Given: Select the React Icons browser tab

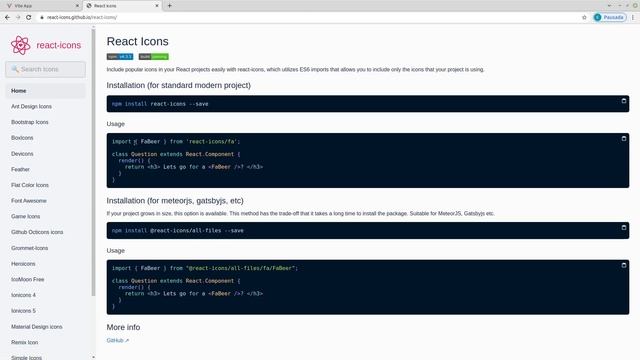Looking at the screenshot, I should tap(122, 6).
